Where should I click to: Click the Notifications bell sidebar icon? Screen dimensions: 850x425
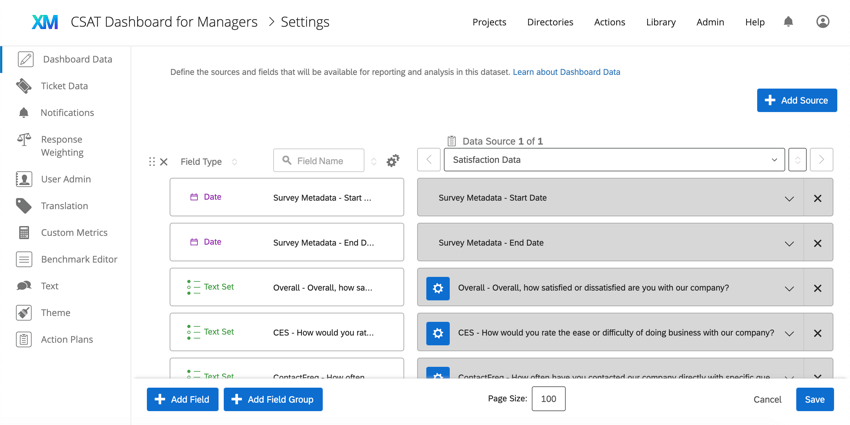[x=23, y=113]
